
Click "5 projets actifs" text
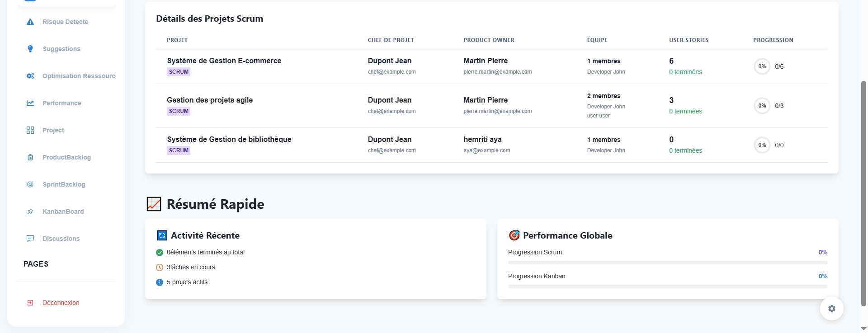pos(187,282)
